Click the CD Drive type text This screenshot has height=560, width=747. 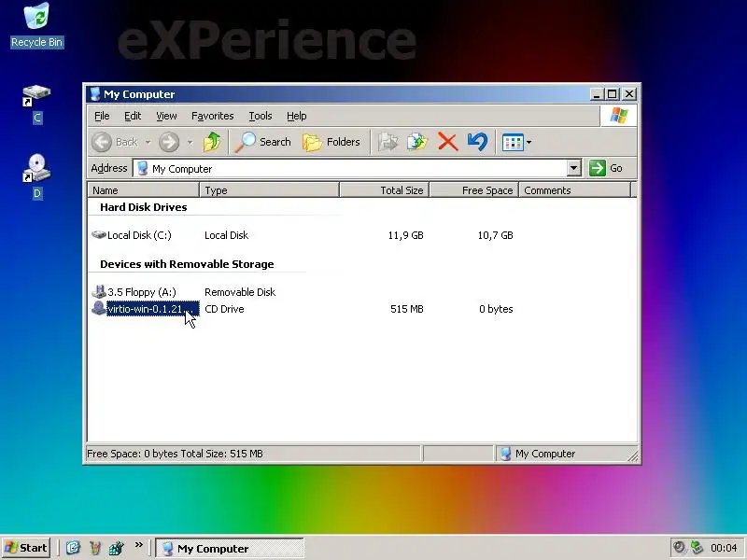tap(224, 309)
